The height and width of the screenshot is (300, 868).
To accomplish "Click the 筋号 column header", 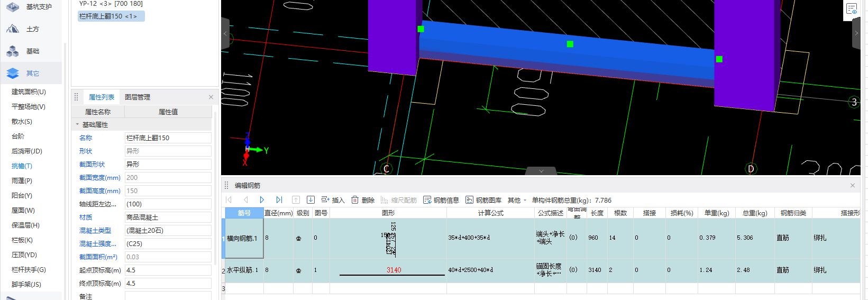I will [x=244, y=213].
